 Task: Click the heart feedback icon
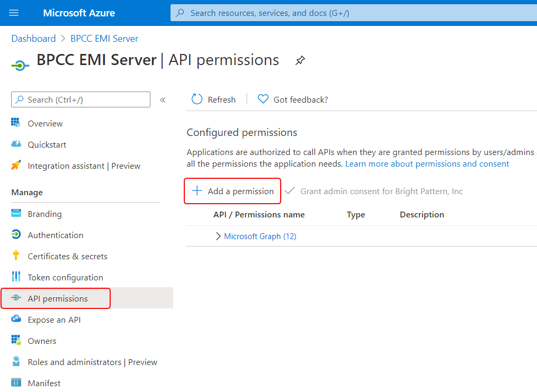click(x=263, y=99)
